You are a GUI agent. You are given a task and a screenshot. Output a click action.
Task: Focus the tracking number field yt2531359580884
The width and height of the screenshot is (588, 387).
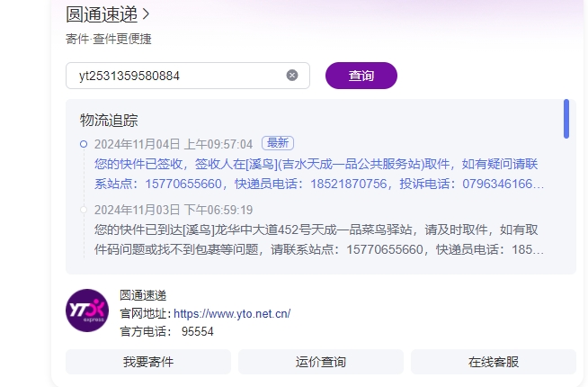coord(188,76)
